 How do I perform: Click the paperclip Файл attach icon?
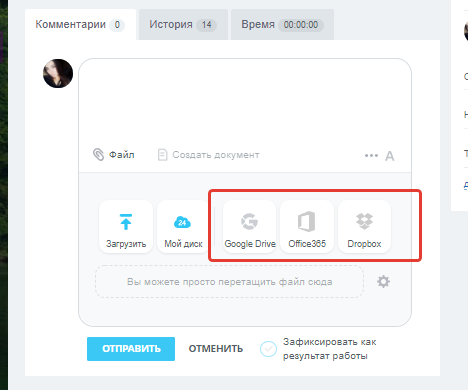(98, 155)
